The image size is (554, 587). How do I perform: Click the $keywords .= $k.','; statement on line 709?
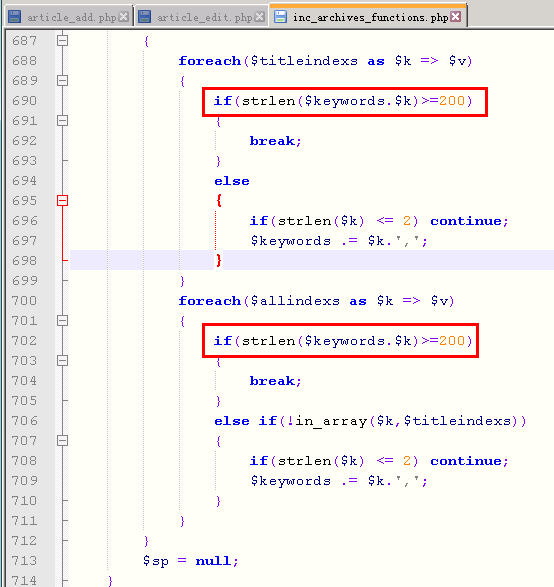339,481
